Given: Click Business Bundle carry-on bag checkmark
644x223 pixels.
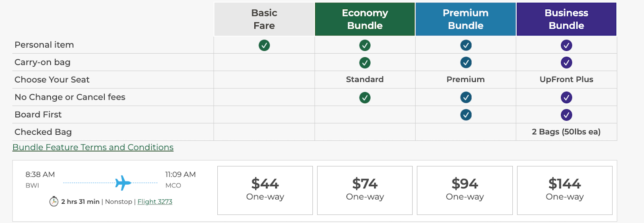Looking at the screenshot, I should [566, 63].
